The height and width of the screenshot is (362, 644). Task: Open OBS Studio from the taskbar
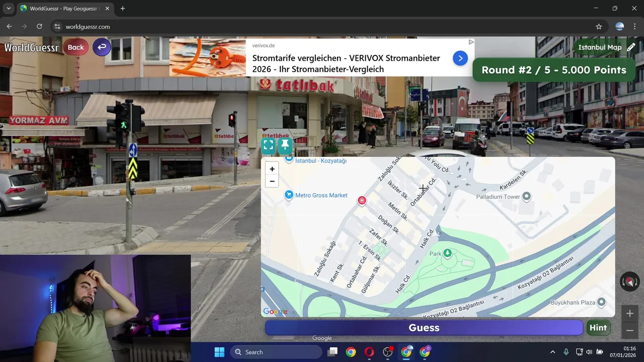388,352
